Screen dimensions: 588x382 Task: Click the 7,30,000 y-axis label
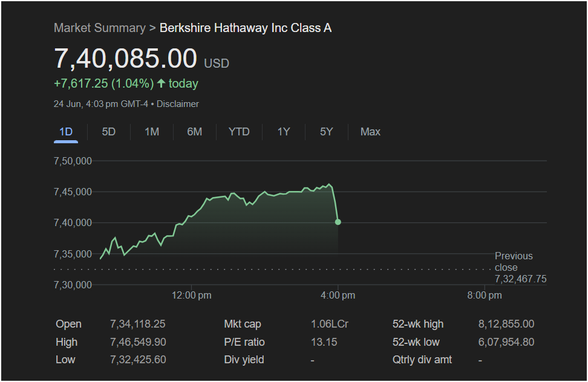coord(73,285)
